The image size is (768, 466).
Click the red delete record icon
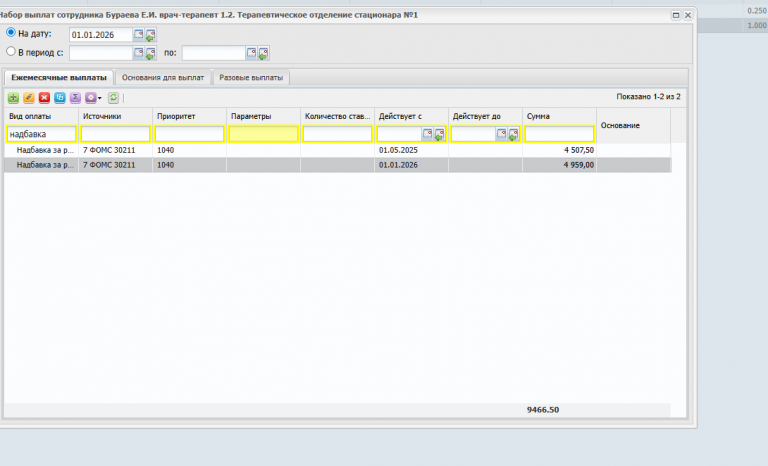45,98
